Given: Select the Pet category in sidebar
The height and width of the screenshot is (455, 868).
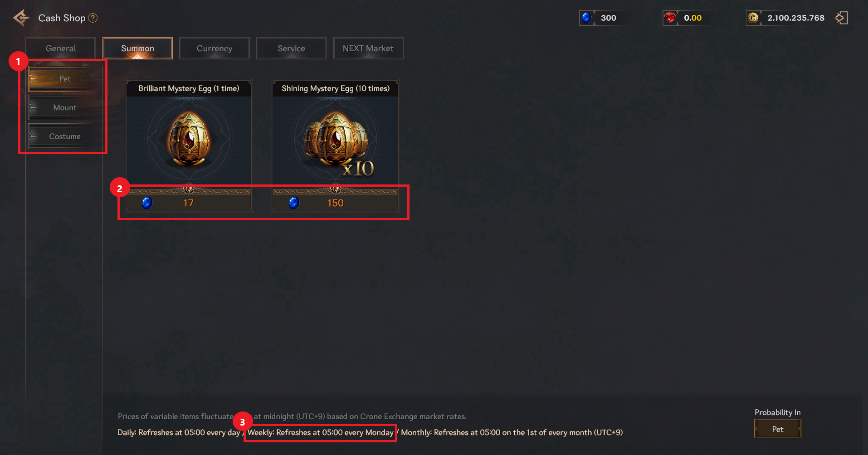Looking at the screenshot, I should point(65,79).
